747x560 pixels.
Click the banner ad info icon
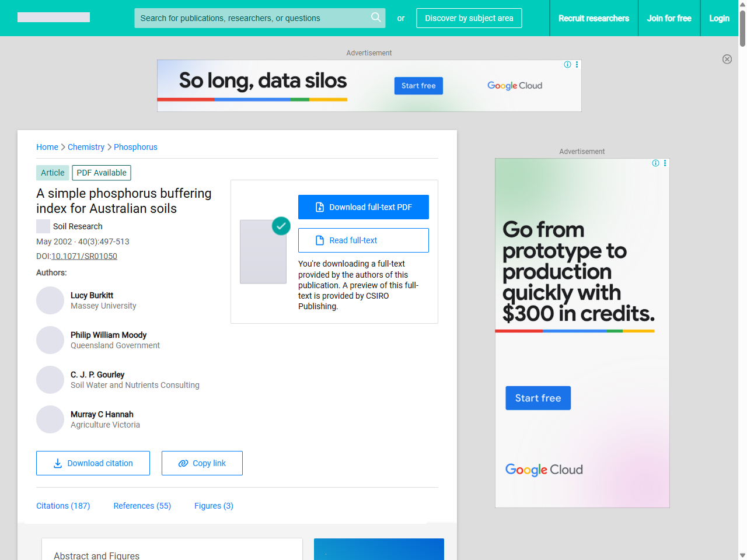567,65
